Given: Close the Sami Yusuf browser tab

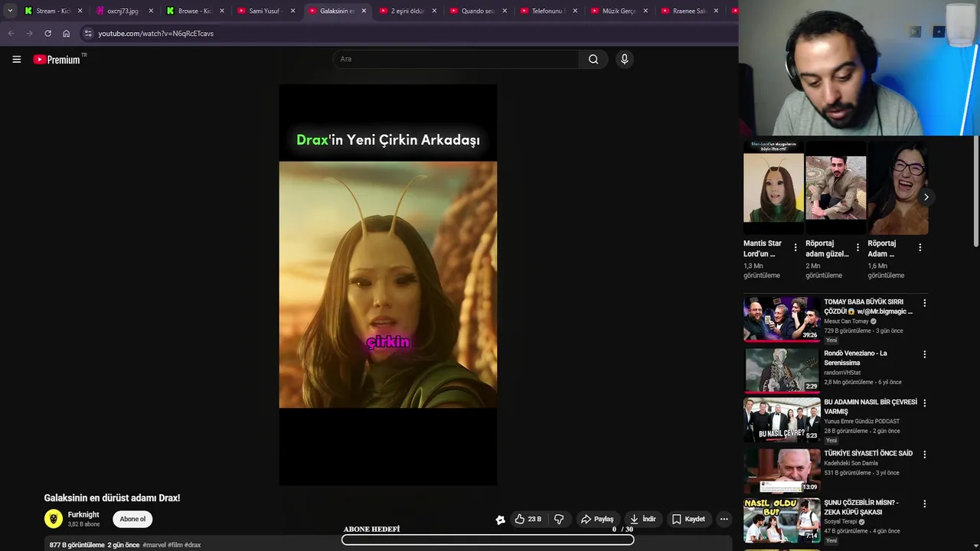Looking at the screenshot, I should [x=292, y=11].
